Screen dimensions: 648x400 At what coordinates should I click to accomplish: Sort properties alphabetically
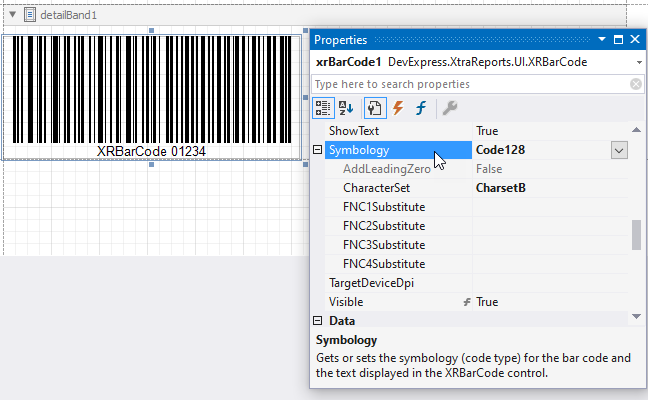tap(346, 108)
